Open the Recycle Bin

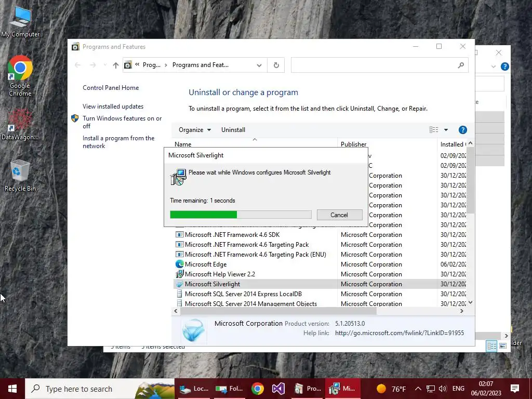coord(20,176)
